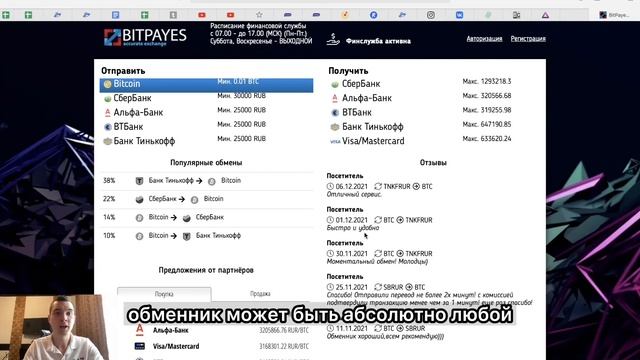This screenshot has width=640, height=360.
Task: Click the BITPAYES logo
Action: click(145, 37)
